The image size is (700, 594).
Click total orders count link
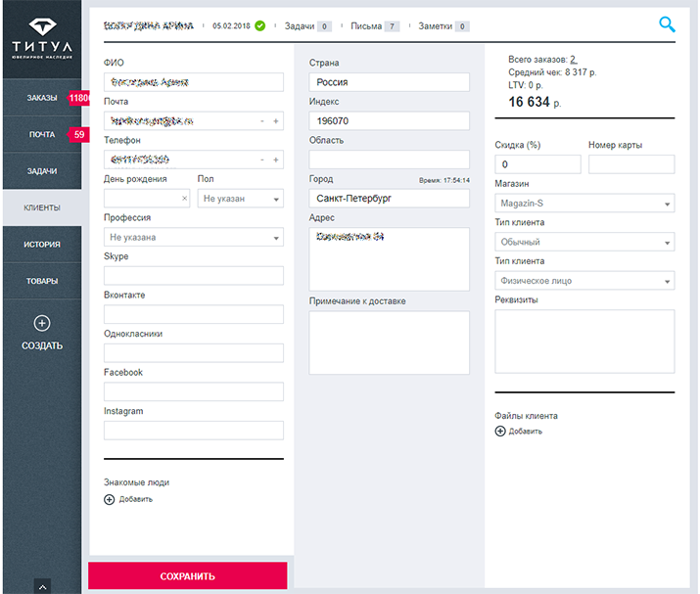(x=573, y=60)
